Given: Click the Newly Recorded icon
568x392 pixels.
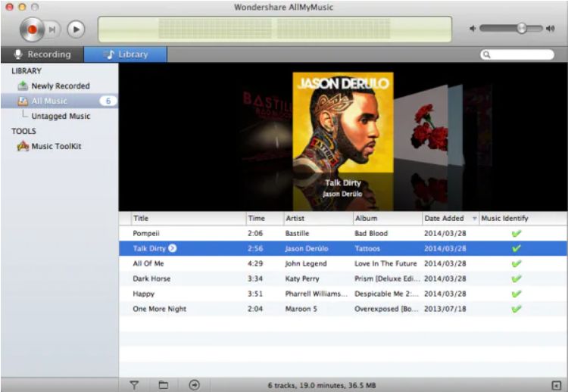Looking at the screenshot, I should click(x=23, y=86).
